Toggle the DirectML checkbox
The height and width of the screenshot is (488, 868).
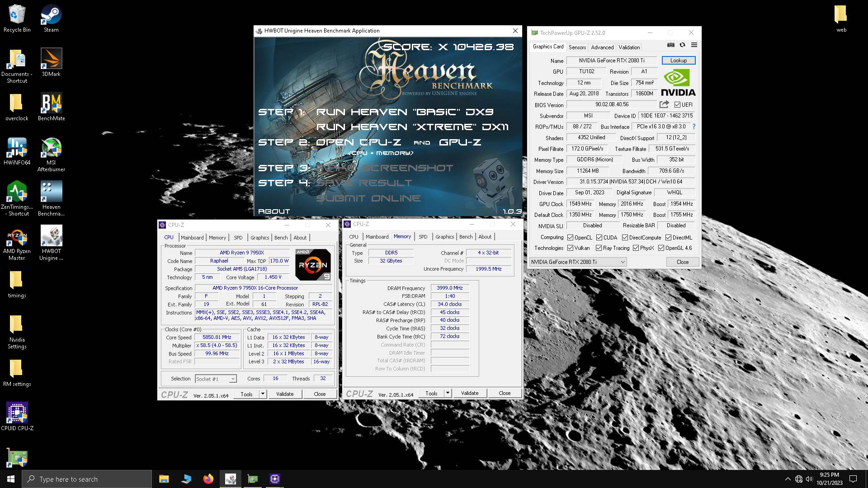coord(668,238)
